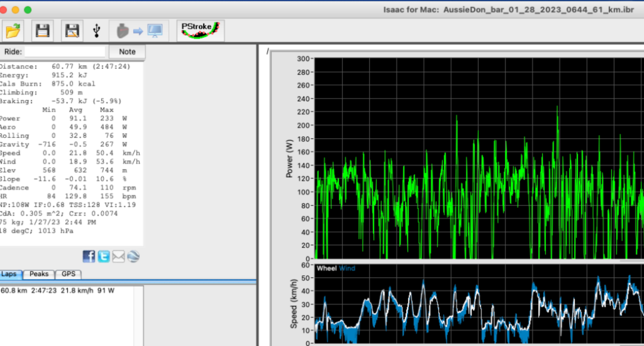
Task: Click into the Ride name field
Action: [x=65, y=52]
